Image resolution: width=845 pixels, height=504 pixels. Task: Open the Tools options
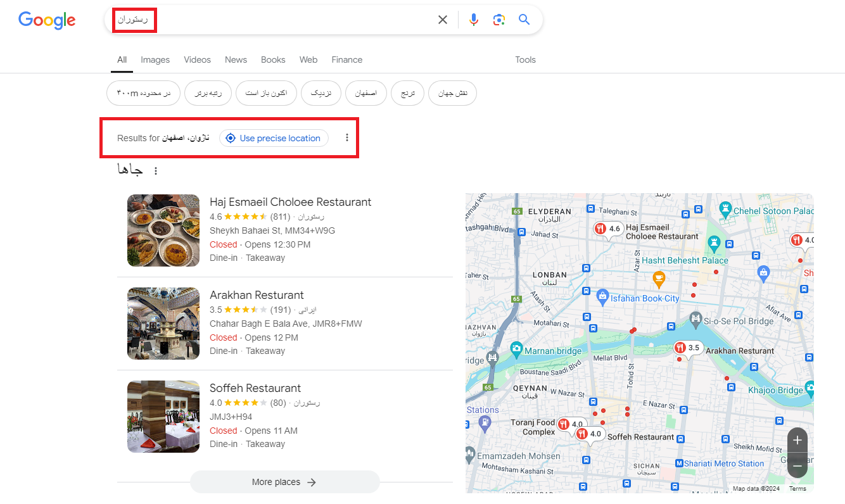(525, 60)
